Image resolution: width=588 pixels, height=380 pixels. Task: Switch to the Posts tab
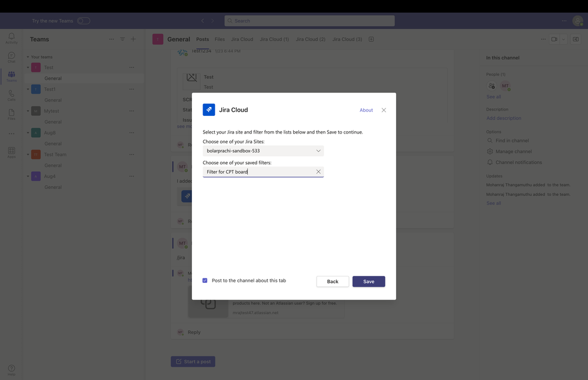pos(202,39)
